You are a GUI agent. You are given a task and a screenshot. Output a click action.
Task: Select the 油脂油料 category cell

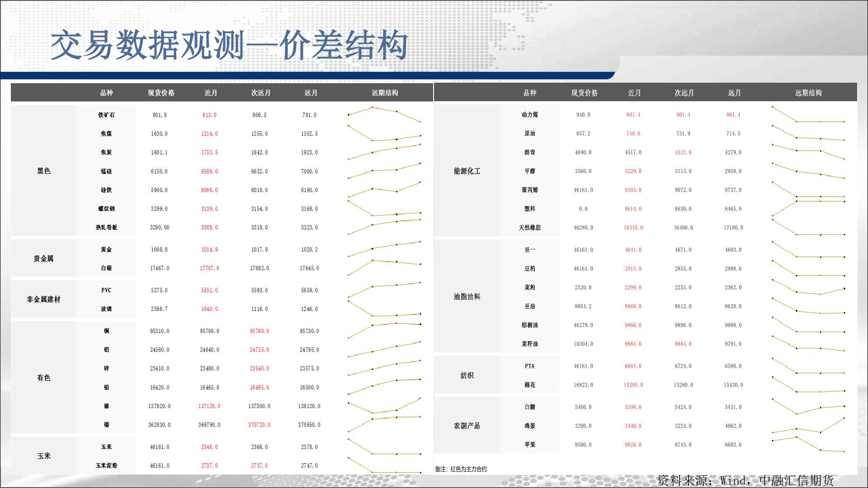coord(467,296)
